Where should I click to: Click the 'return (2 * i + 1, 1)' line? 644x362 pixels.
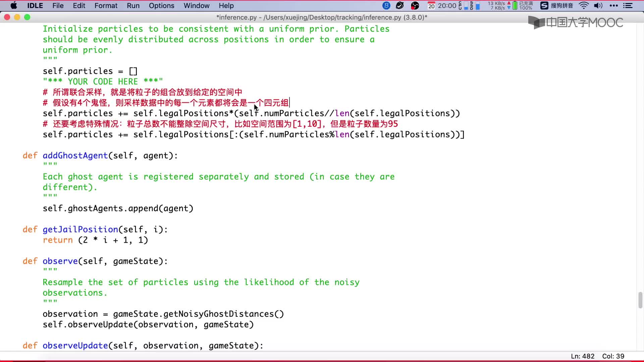(95, 240)
